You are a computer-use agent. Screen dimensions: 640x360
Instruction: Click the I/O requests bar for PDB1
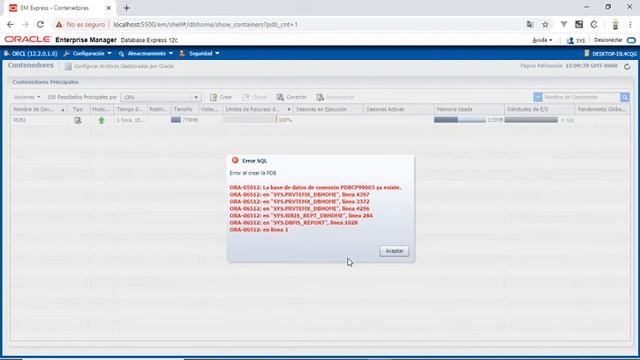[531, 120]
